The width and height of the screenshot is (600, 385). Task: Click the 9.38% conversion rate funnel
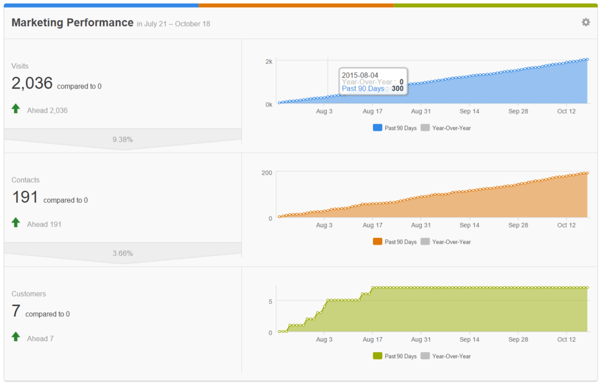[122, 139]
